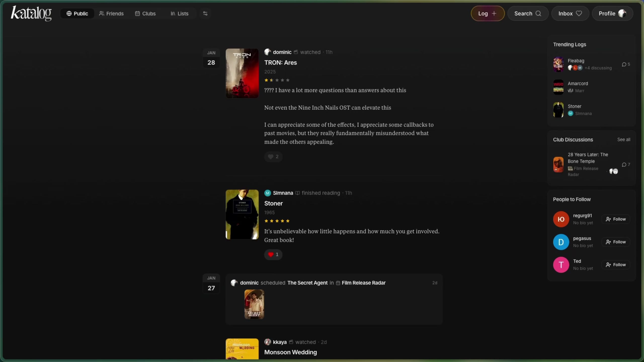This screenshot has height=362, width=644.
Task: Open the Lists tab
Action: pyautogui.click(x=179, y=13)
